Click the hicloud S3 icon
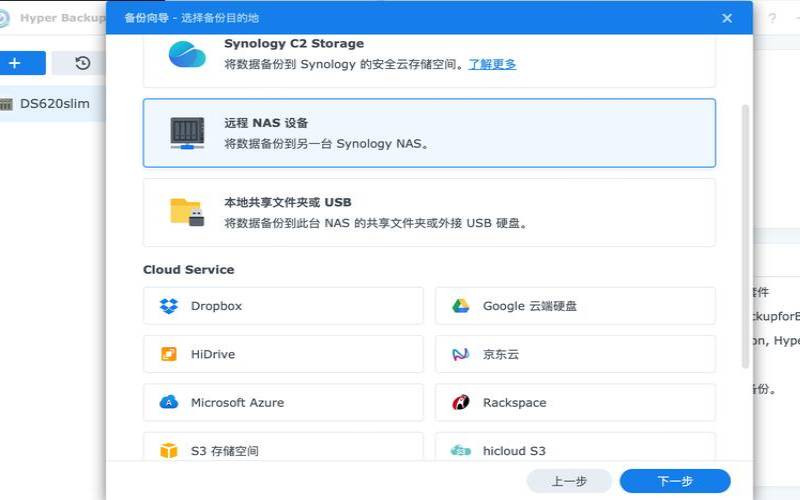This screenshot has height=500, width=800. point(461,451)
